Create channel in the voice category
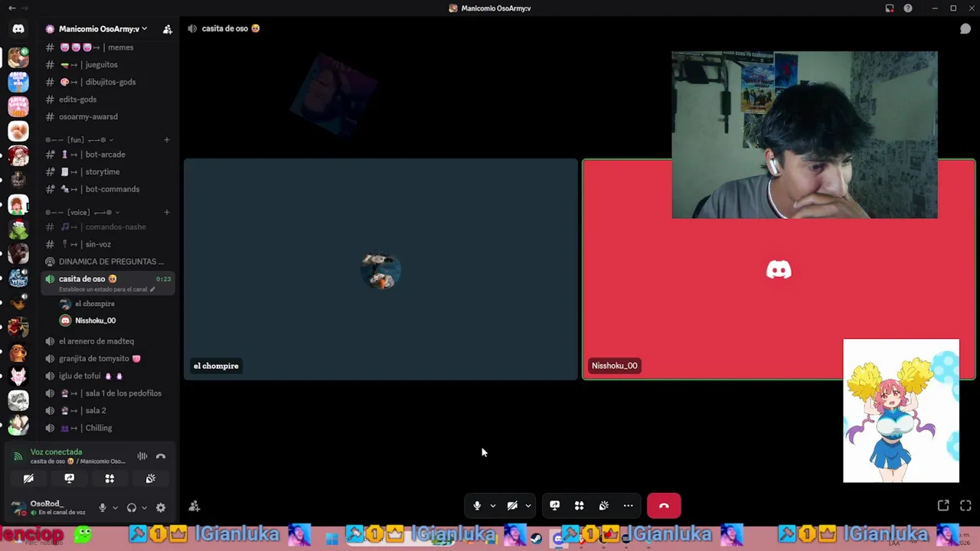 click(167, 212)
